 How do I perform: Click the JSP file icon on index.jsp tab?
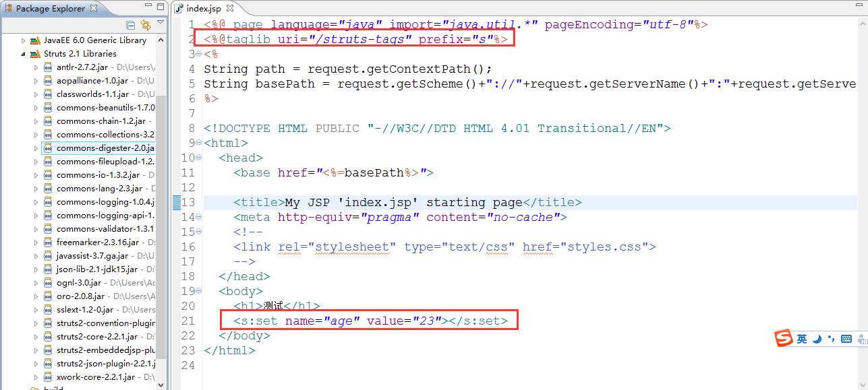[179, 9]
